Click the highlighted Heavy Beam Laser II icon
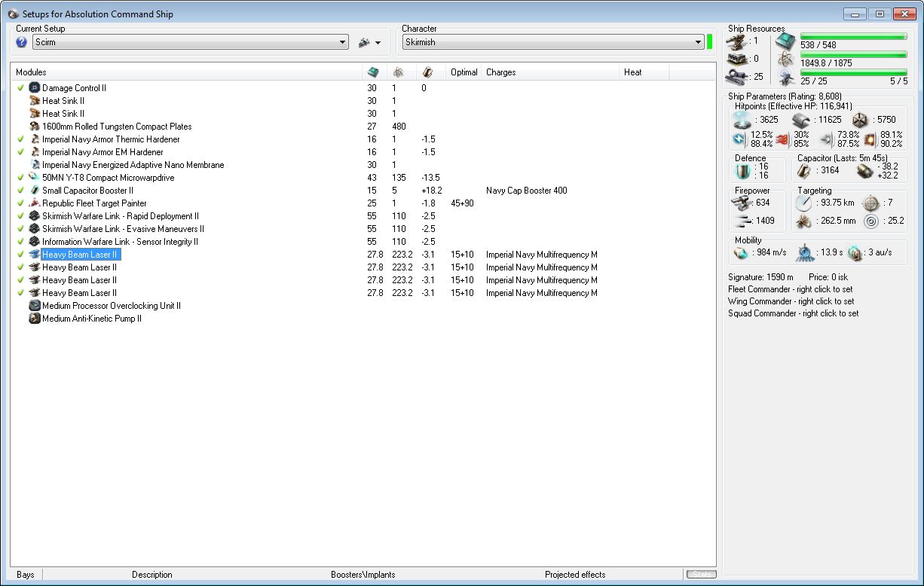This screenshot has height=586, width=924. click(x=34, y=255)
